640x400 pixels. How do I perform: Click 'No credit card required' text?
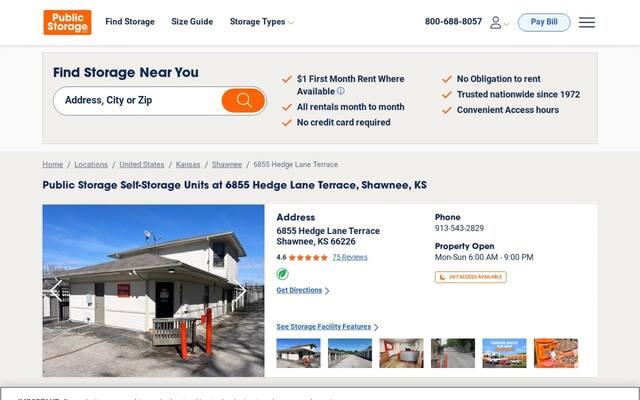pos(344,122)
